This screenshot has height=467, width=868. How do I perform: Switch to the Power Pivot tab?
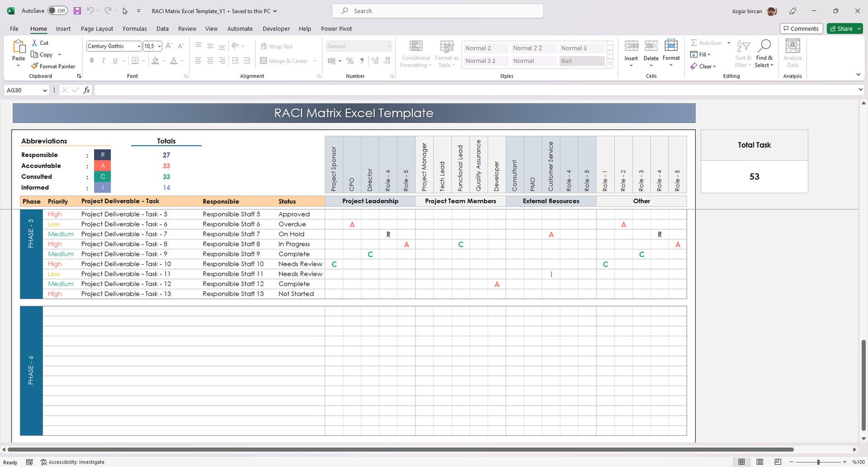[336, 29]
